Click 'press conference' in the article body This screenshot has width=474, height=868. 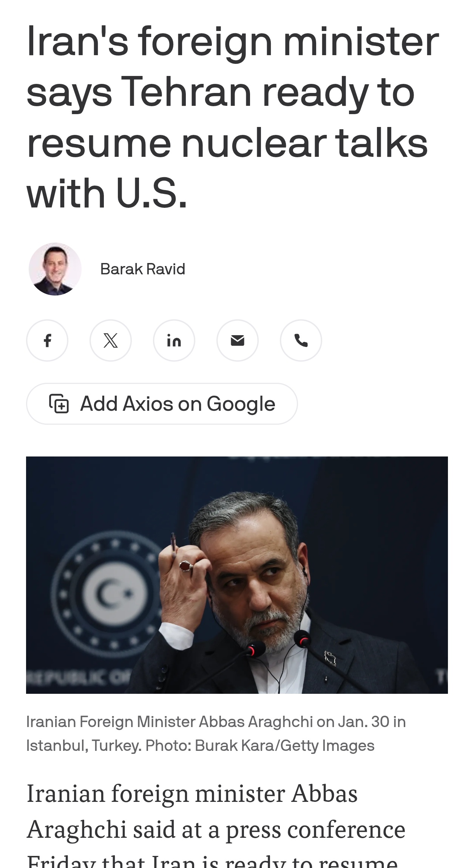315,831
